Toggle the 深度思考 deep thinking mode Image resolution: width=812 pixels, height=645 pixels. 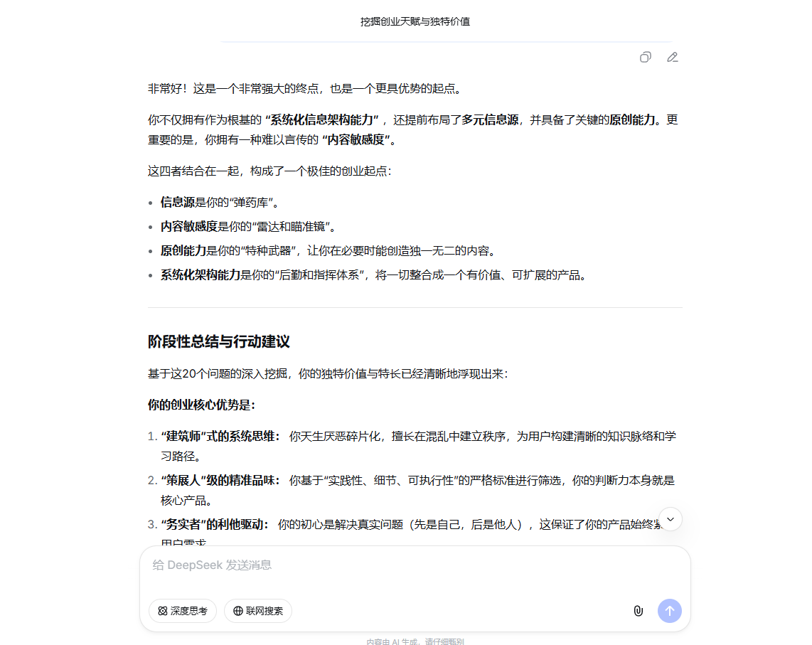183,611
